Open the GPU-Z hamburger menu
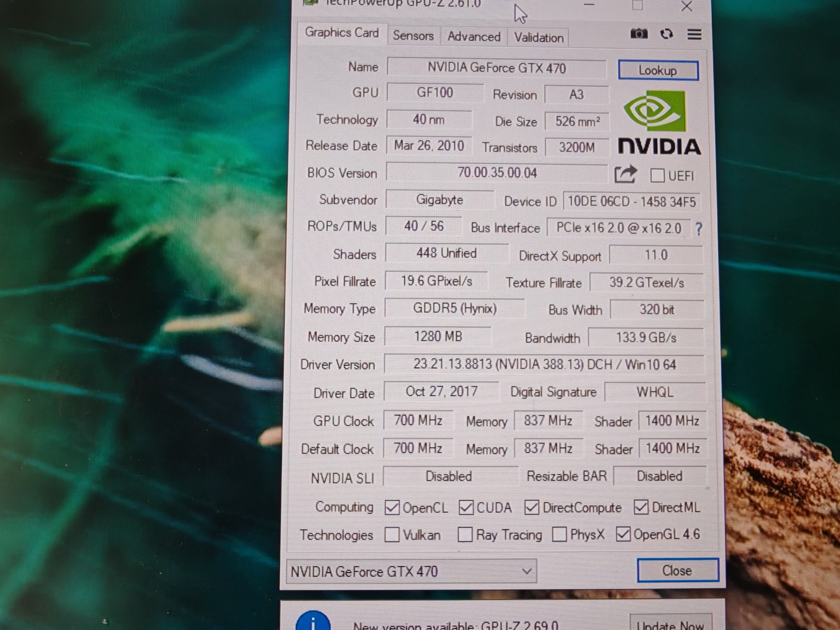Screen dimensions: 840x630 click(694, 34)
